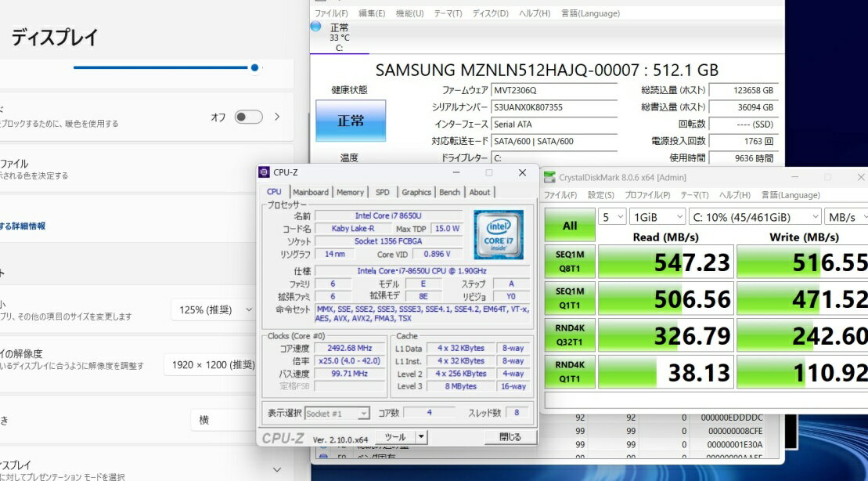Open the 125% scale dropdown
This screenshot has height=481, width=868.
coord(214,309)
